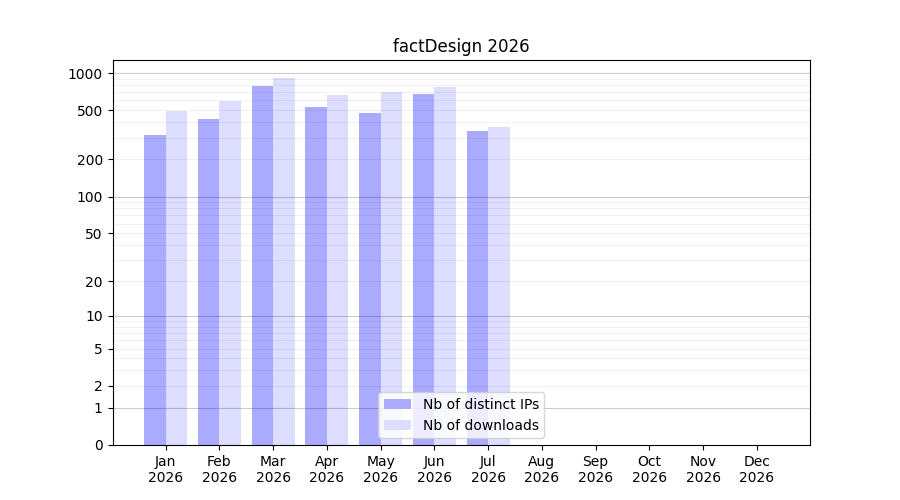Click the Oct 2026 axis label

pos(649,469)
